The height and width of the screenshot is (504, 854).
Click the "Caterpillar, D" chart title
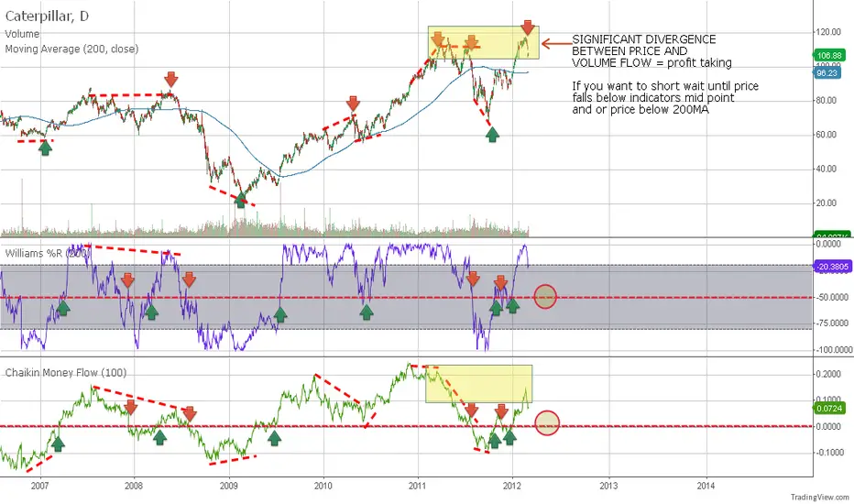click(x=47, y=16)
